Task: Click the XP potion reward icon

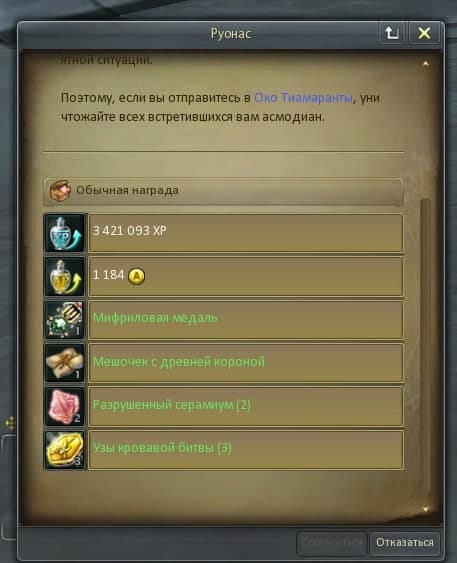Action: (x=65, y=233)
